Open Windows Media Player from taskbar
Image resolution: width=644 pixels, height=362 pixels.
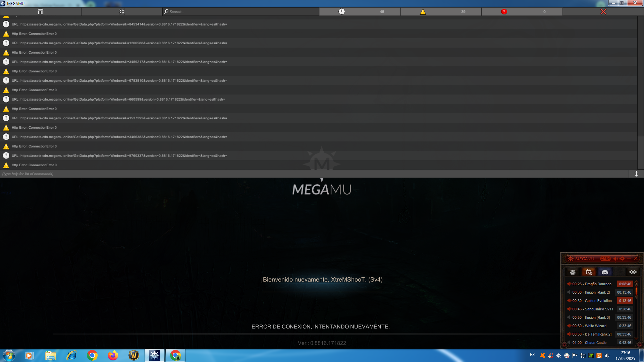point(30,355)
